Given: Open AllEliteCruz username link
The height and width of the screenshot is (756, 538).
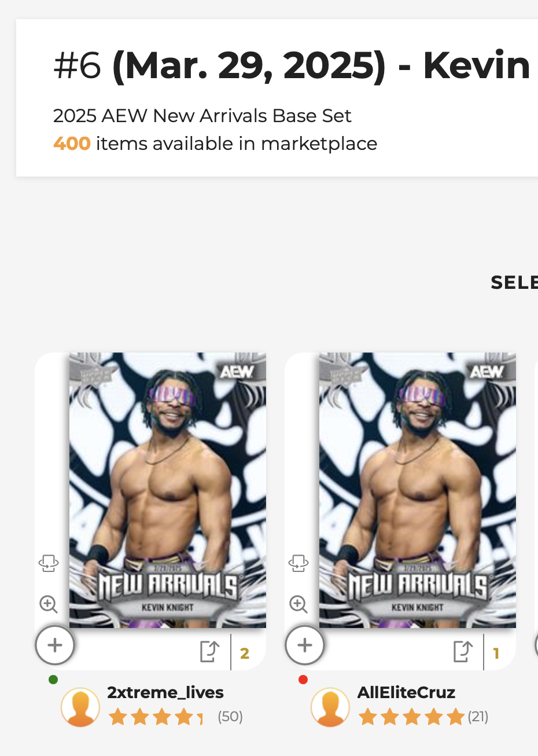Looking at the screenshot, I should 406,692.
